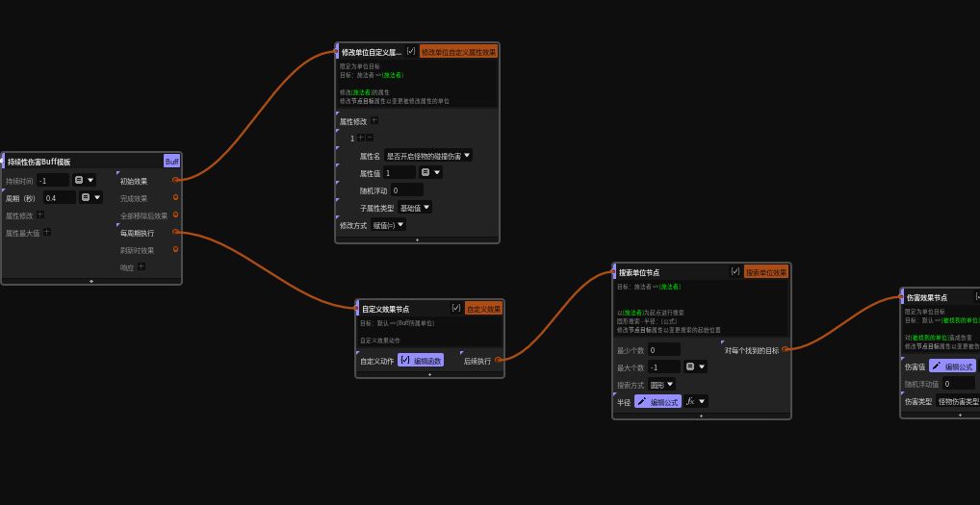Click orange 搜索单位效果 tag
The image size is (980, 505).
coord(766,272)
